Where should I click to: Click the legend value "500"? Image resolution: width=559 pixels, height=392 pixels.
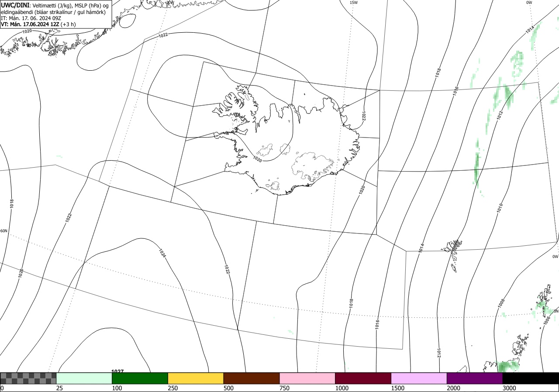click(228, 388)
